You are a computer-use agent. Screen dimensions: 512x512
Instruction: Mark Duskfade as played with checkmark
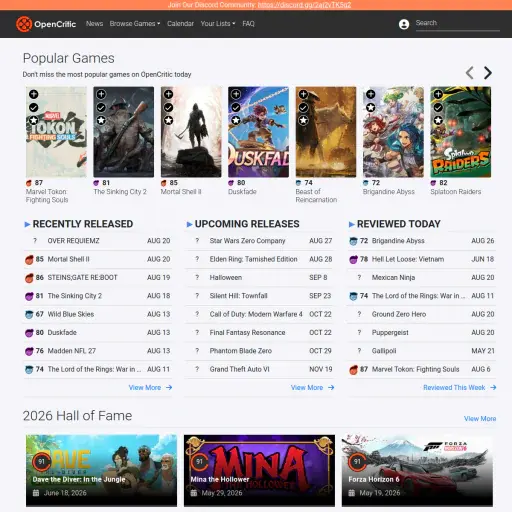coord(236,107)
